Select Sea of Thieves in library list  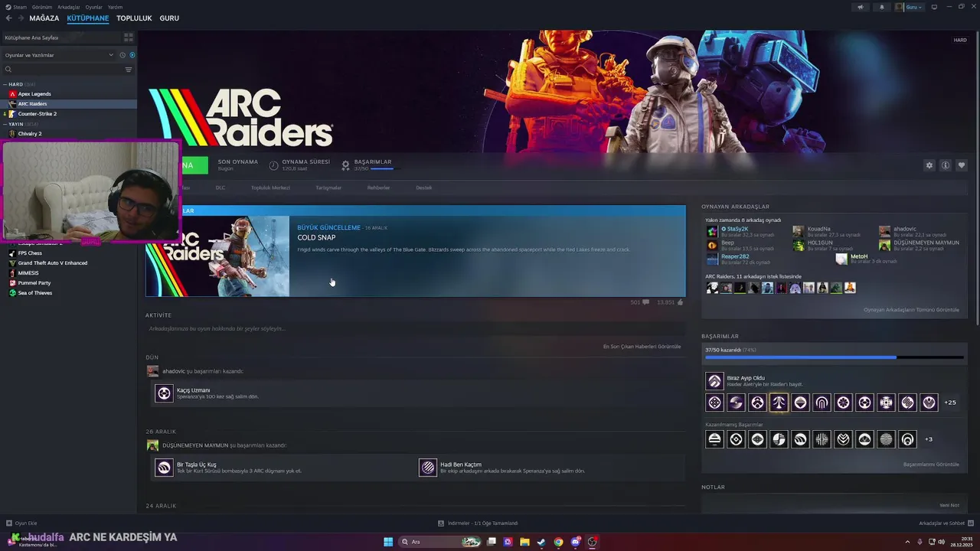pos(35,293)
